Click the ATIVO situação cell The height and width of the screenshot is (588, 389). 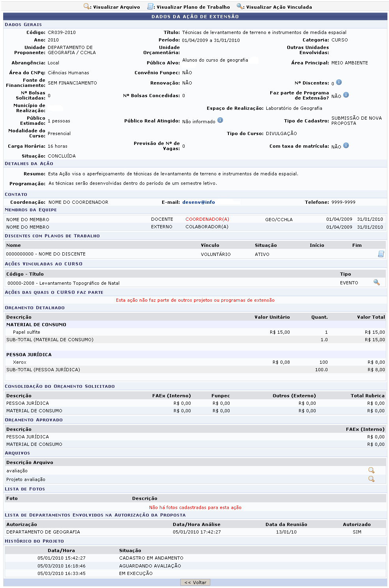262,254
